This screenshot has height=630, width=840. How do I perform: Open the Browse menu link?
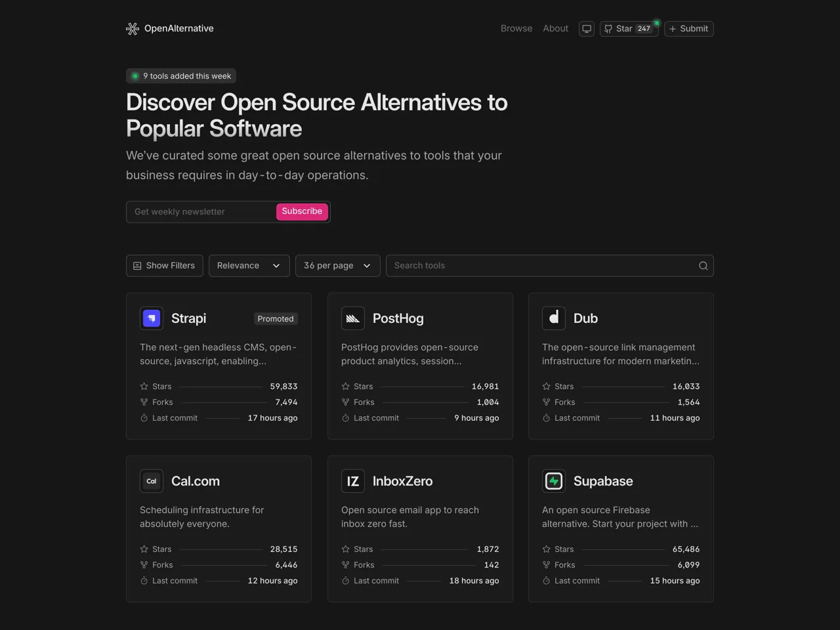coord(516,28)
